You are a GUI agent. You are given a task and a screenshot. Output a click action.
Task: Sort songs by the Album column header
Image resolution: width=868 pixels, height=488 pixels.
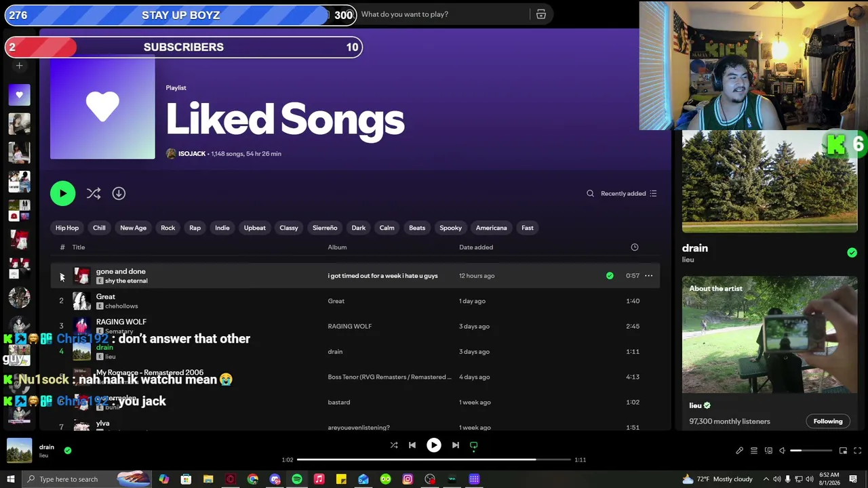tap(337, 247)
